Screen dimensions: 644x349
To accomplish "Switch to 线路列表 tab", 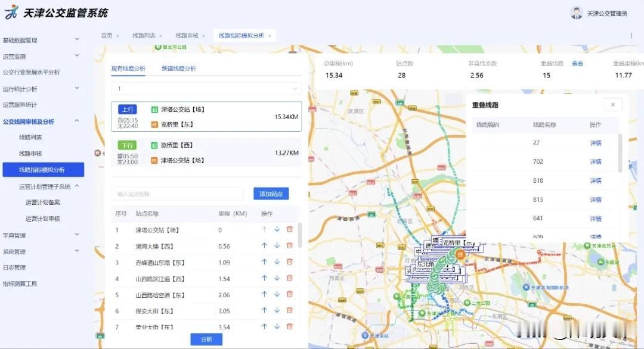I will (x=144, y=36).
